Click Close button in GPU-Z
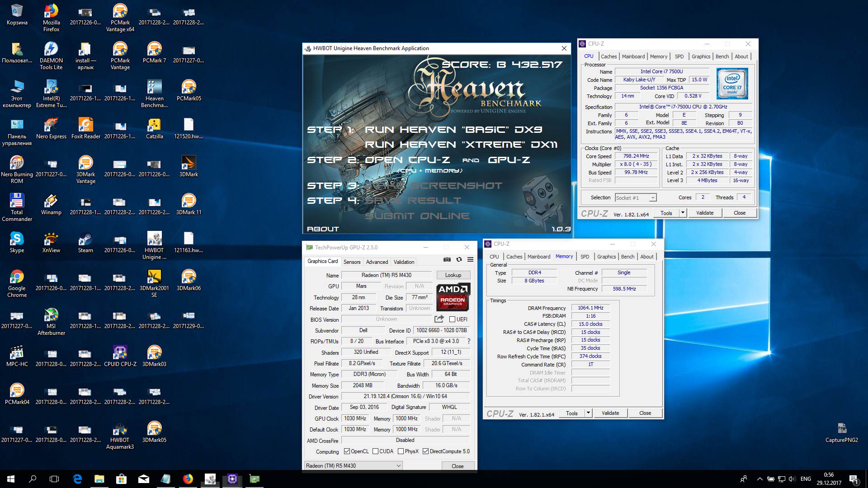 tap(458, 466)
